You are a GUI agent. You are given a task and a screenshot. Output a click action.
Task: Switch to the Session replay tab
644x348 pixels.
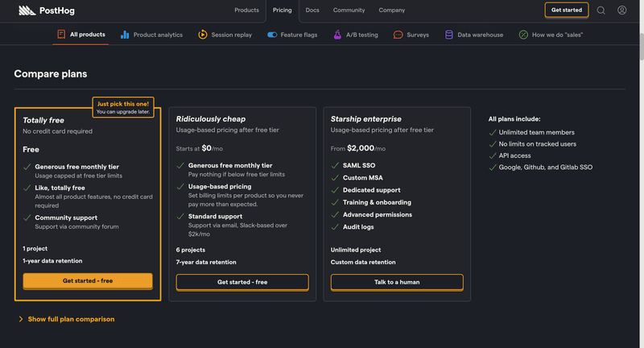click(x=225, y=35)
